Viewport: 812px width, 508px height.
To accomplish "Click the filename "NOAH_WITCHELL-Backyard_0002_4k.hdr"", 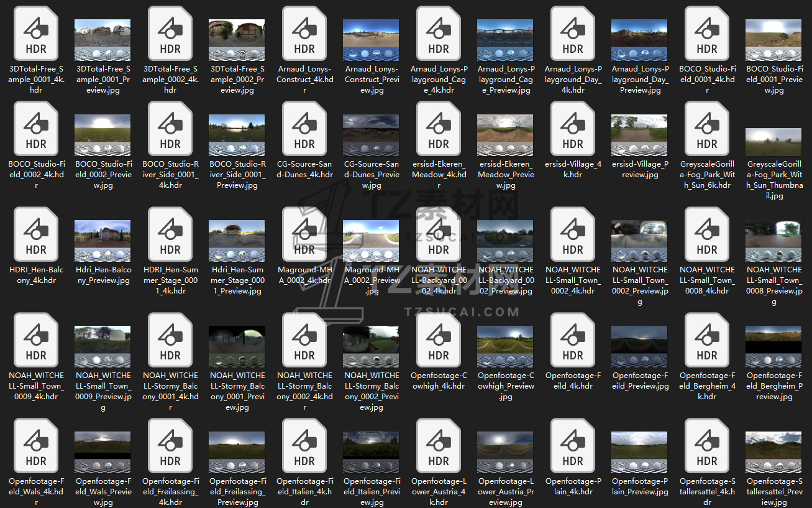I will tap(439, 280).
